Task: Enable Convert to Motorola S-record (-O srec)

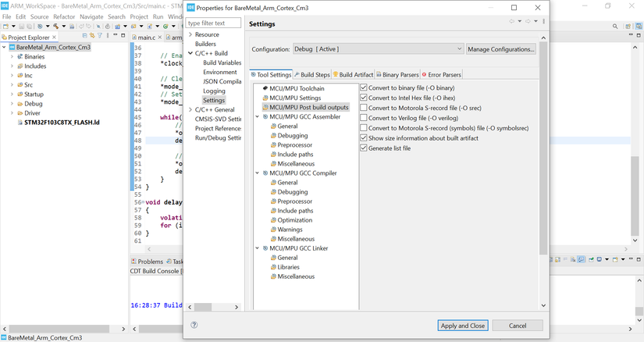Action: 364,108
